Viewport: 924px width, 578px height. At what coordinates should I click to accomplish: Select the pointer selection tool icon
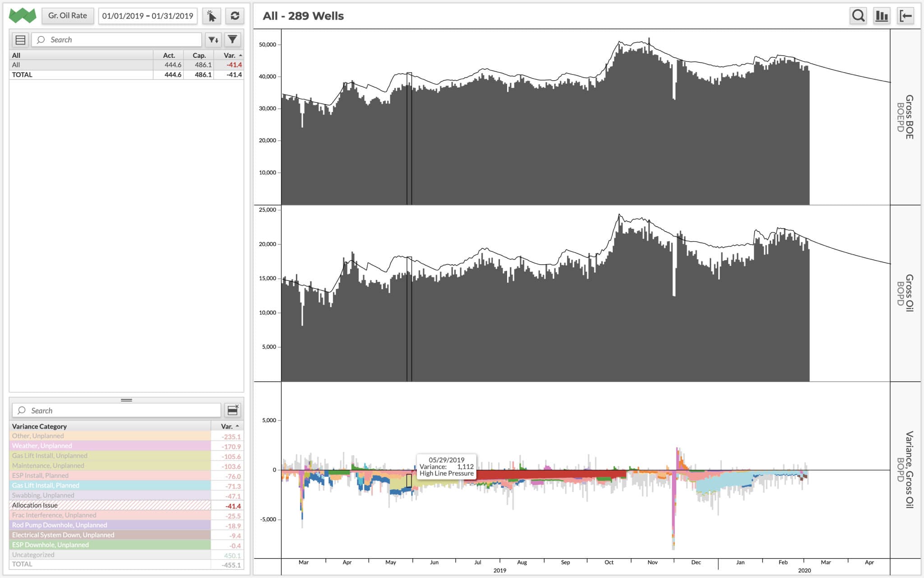[212, 16]
